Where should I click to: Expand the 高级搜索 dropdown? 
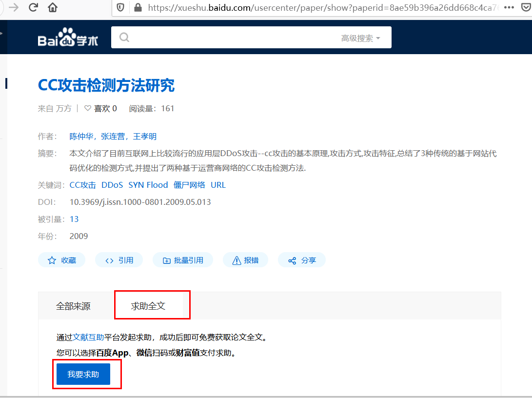(360, 38)
